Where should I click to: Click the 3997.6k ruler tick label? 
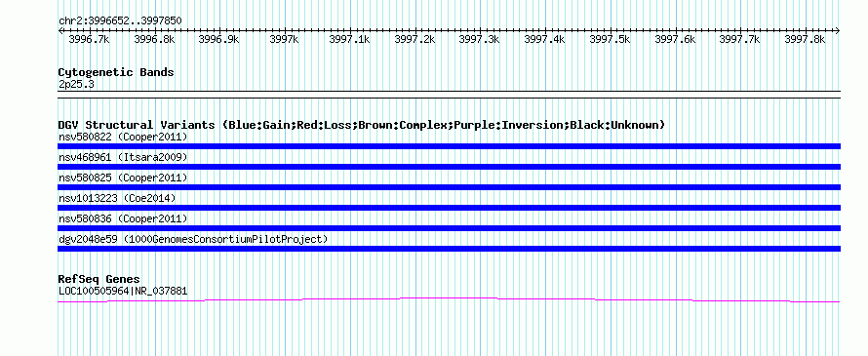[x=675, y=39]
